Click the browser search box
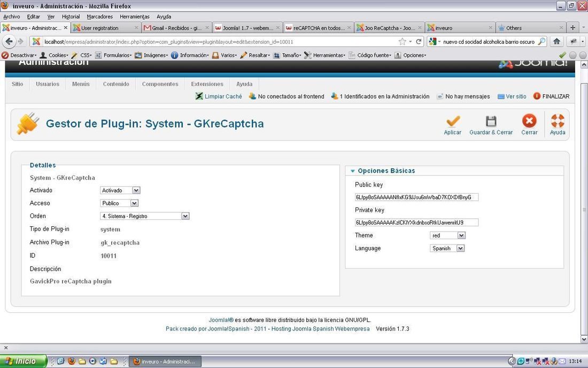Image resolution: width=588 pixels, height=368 pixels. [489, 42]
